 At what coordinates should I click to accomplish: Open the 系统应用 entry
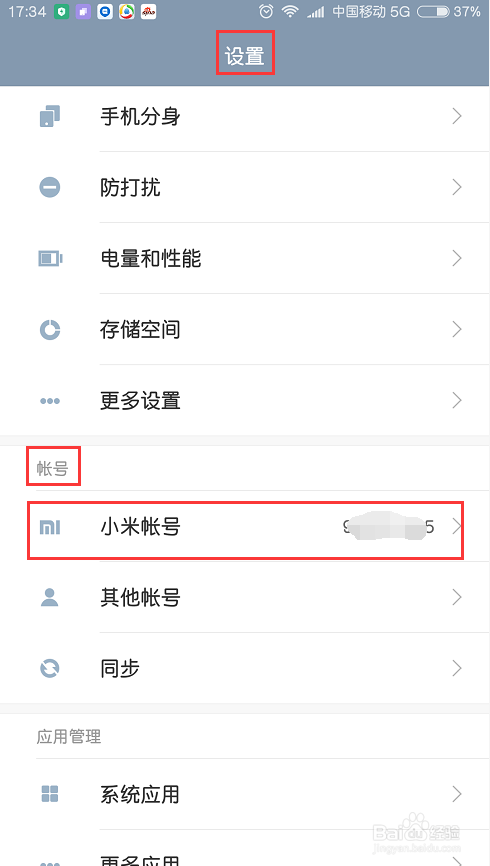pyautogui.click(x=245, y=795)
